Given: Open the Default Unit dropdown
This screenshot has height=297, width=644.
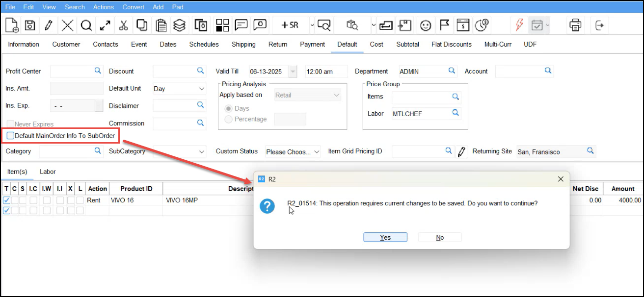Looking at the screenshot, I should click(179, 89).
